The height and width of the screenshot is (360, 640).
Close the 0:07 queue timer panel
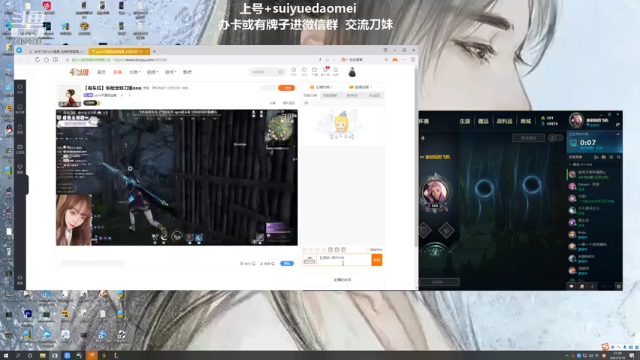[x=618, y=134]
